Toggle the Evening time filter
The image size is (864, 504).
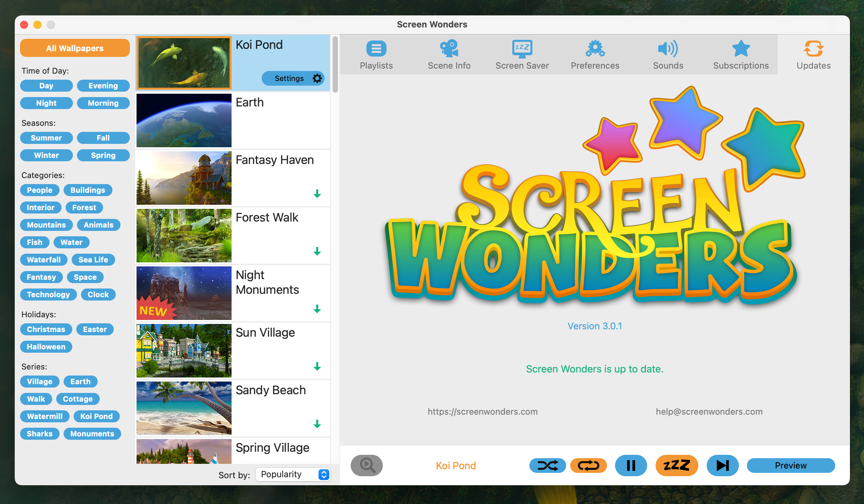tap(103, 86)
